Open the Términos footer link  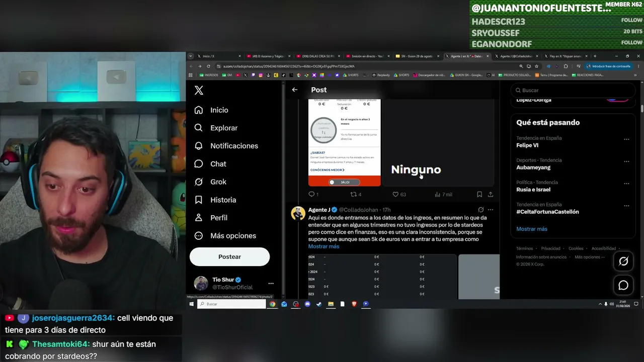point(524,248)
